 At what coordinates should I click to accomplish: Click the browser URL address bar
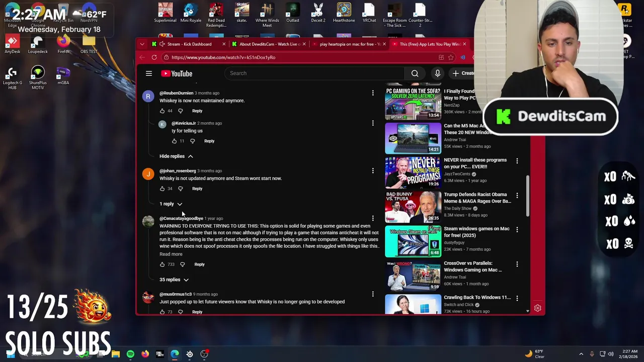302,57
